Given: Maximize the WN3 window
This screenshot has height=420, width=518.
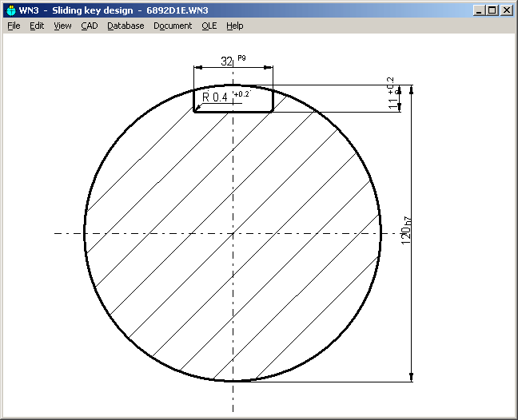Looking at the screenshot, I should [x=492, y=10].
